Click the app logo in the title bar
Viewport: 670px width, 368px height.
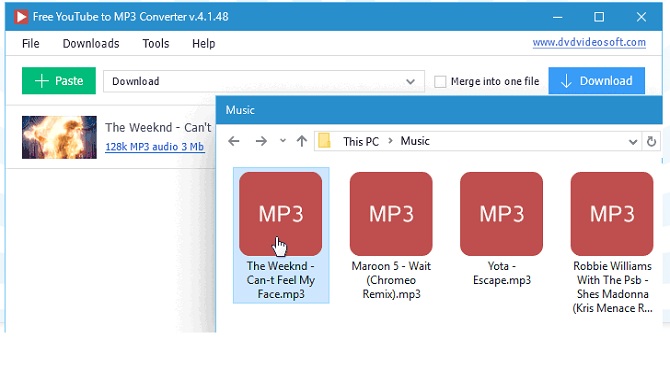[21, 17]
